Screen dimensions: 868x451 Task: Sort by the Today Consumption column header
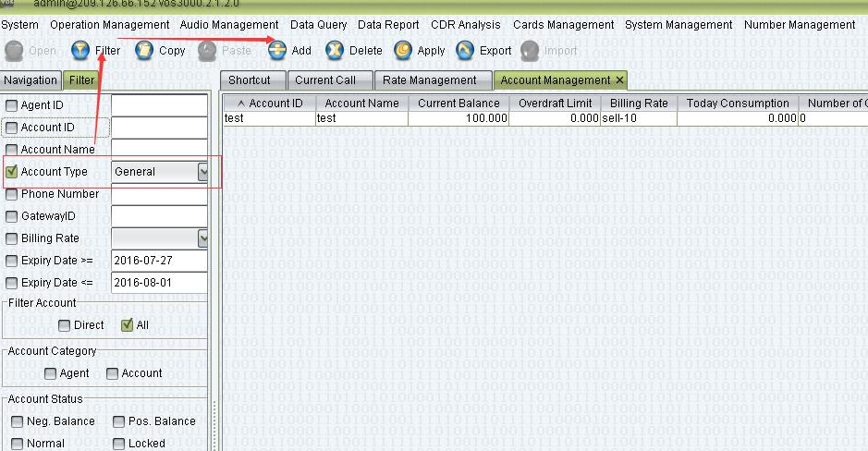[738, 104]
